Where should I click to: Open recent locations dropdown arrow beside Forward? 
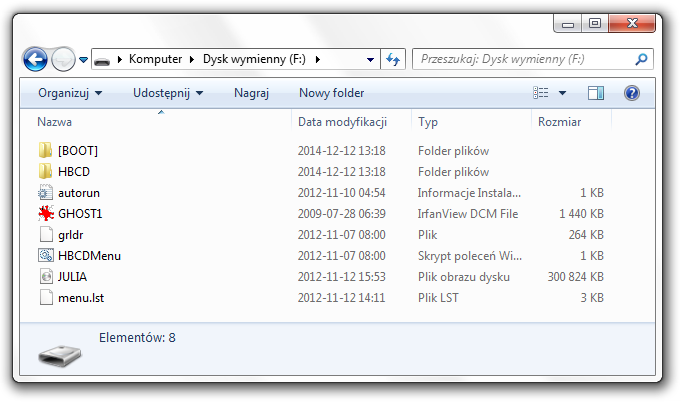(83, 59)
